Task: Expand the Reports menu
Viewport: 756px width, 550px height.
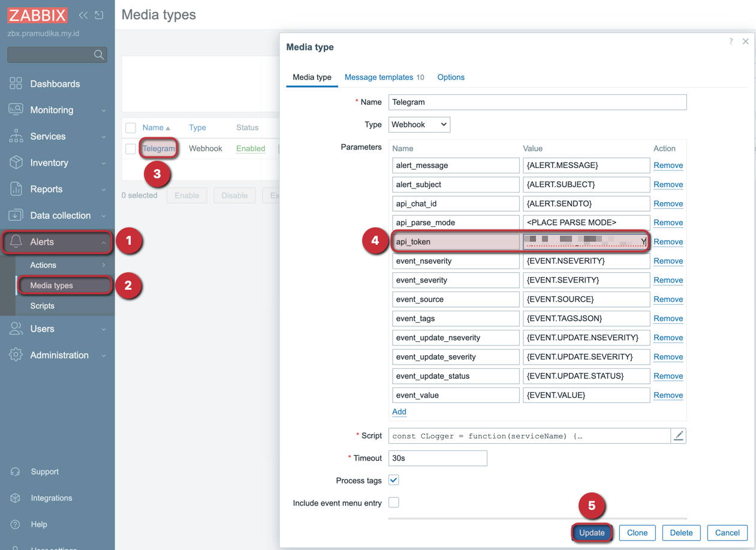Action: click(x=103, y=190)
